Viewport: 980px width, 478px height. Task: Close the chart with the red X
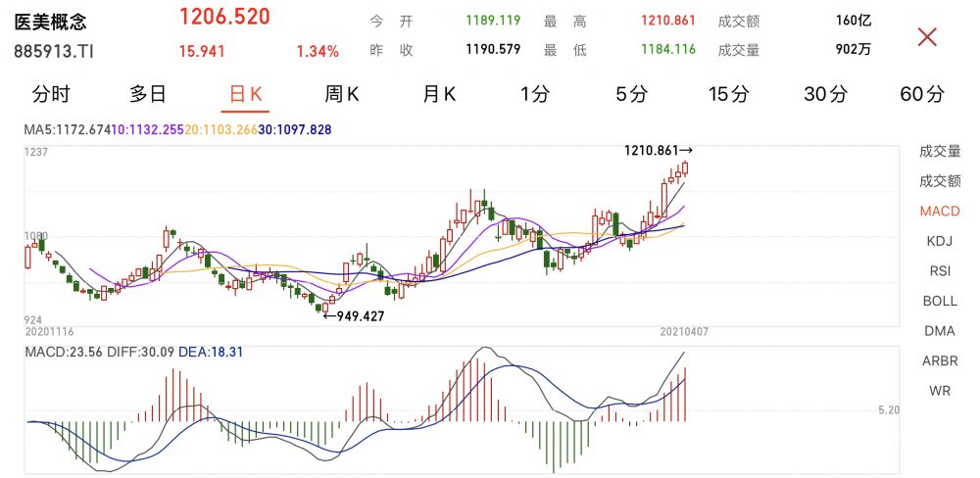coord(926,37)
